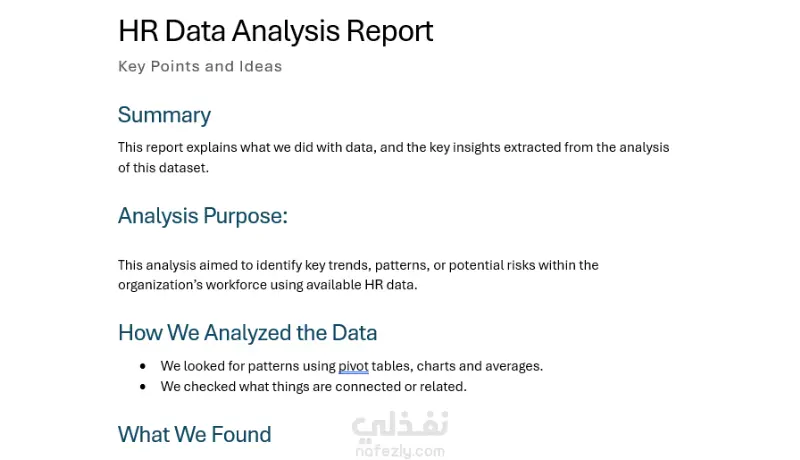Click the "Key Points and Ideas" subtitle

[200, 67]
